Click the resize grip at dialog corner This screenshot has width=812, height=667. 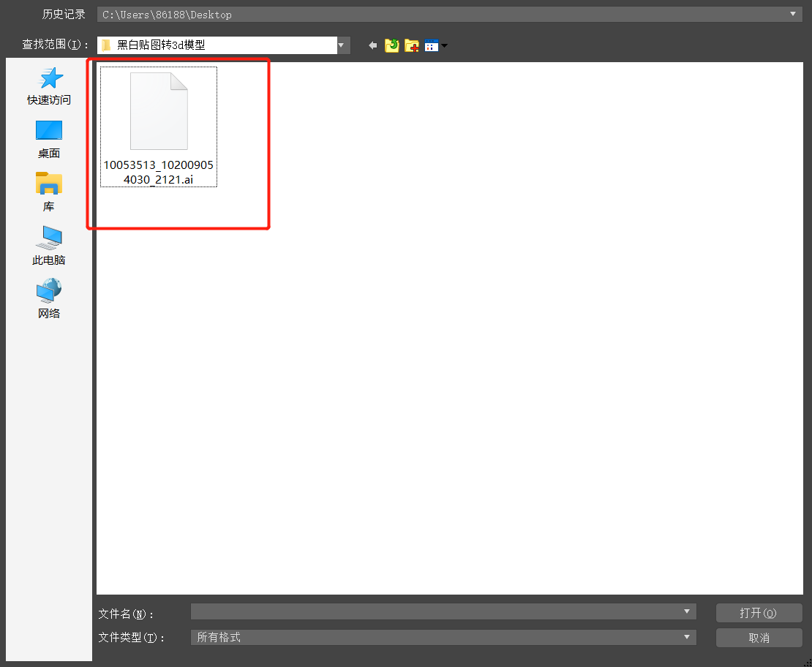click(806, 661)
